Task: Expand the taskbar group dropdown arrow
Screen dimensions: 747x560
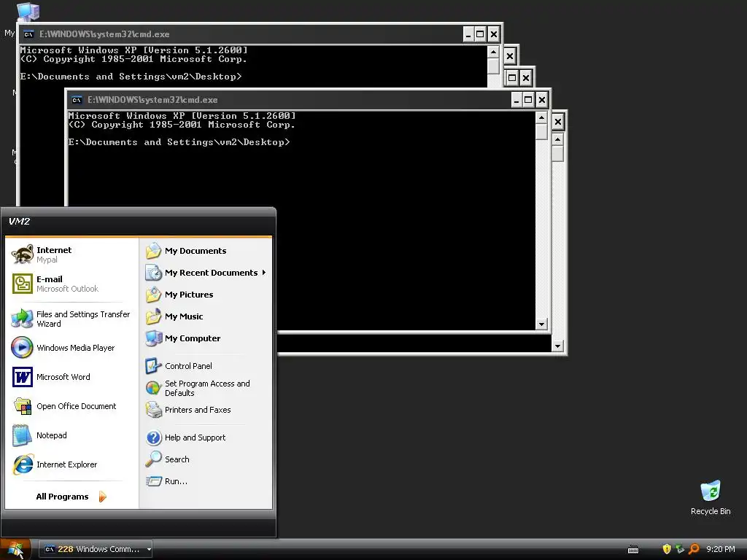Action: tap(149, 550)
